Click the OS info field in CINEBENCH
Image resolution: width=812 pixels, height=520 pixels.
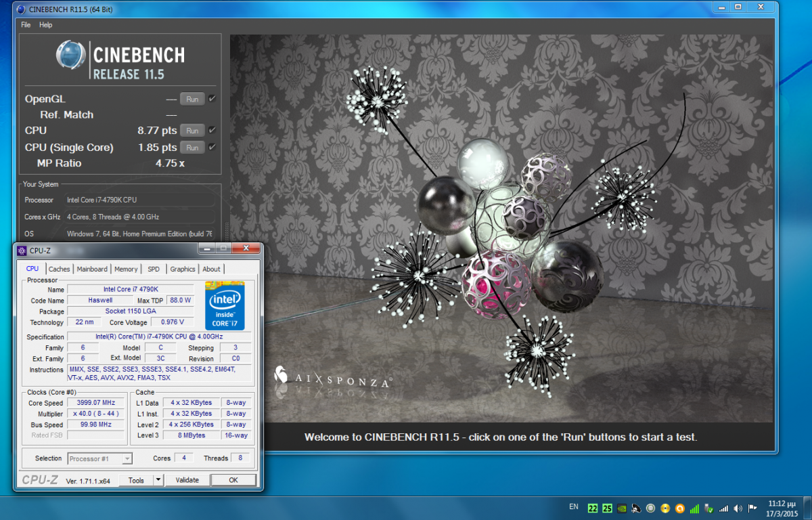(x=140, y=234)
